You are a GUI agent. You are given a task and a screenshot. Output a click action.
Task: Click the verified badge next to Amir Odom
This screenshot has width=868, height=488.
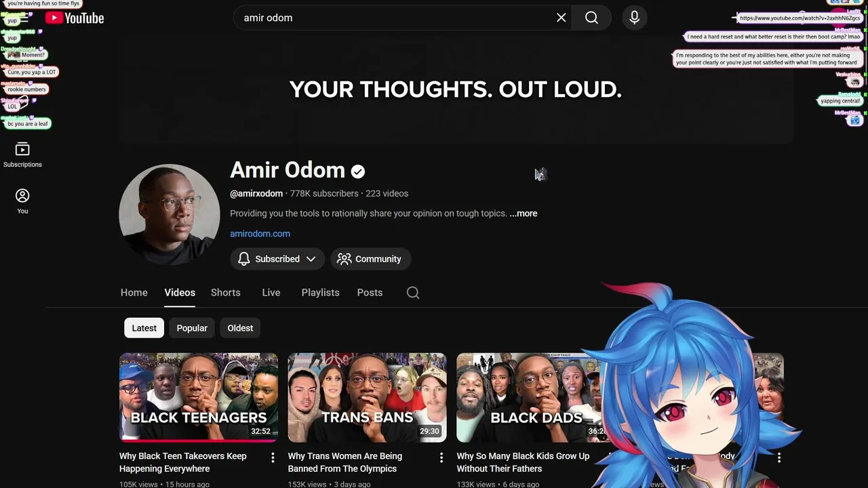point(358,171)
